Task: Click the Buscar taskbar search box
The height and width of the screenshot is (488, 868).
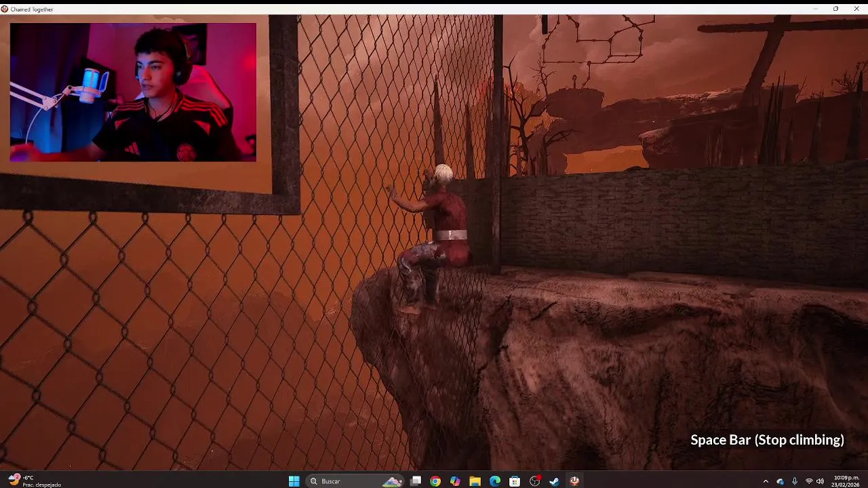Action: (x=355, y=481)
